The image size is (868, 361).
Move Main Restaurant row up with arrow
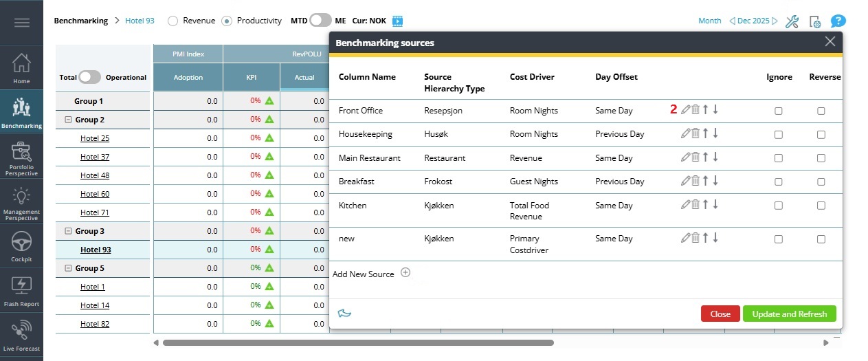705,157
